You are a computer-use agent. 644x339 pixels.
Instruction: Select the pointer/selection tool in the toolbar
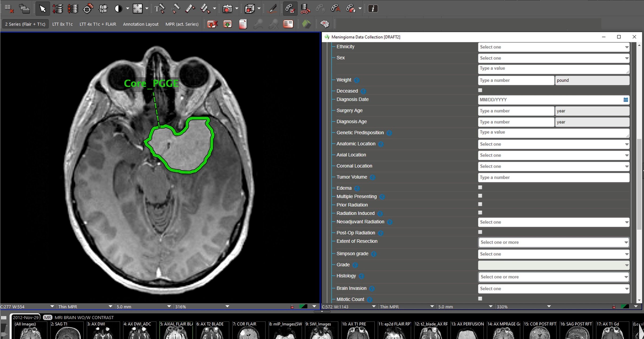pyautogui.click(x=43, y=9)
